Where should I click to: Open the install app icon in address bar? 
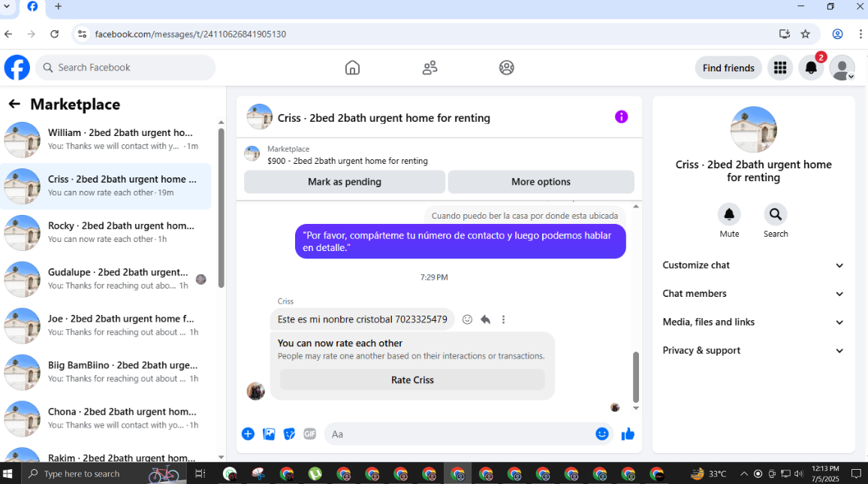pos(785,34)
